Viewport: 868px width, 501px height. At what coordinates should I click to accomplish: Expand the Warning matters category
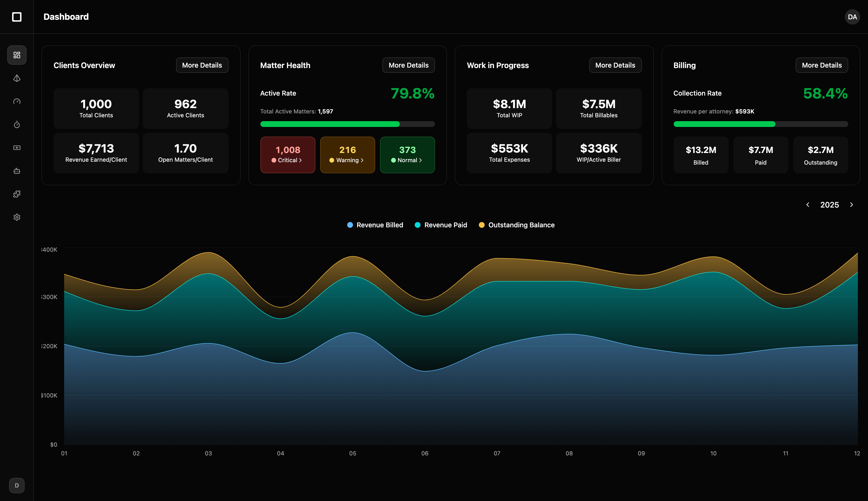[x=347, y=155]
